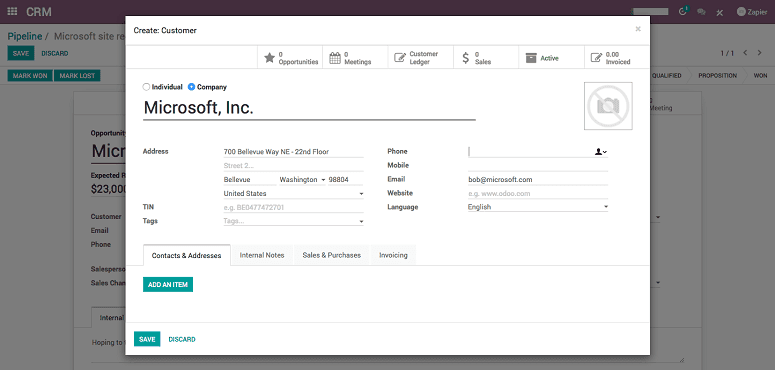775x370 pixels.
Task: Open the conversations chat icon
Action: click(x=701, y=12)
